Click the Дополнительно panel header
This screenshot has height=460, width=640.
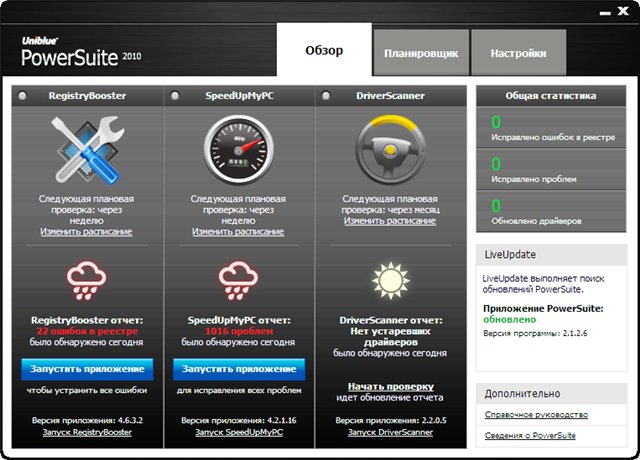pos(551,393)
